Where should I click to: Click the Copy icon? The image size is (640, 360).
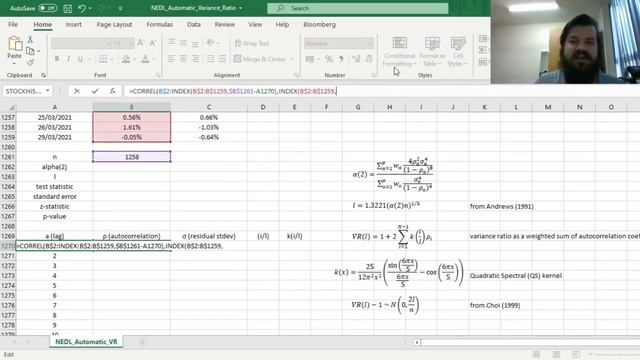30,51
